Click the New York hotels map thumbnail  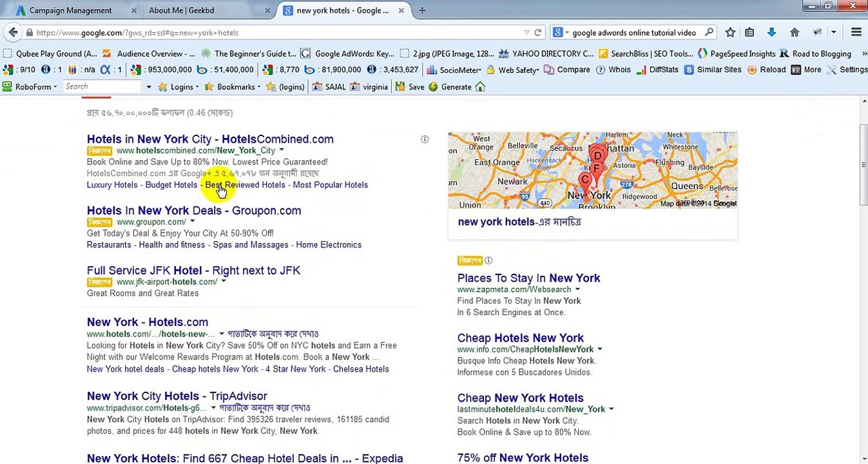[593, 170]
